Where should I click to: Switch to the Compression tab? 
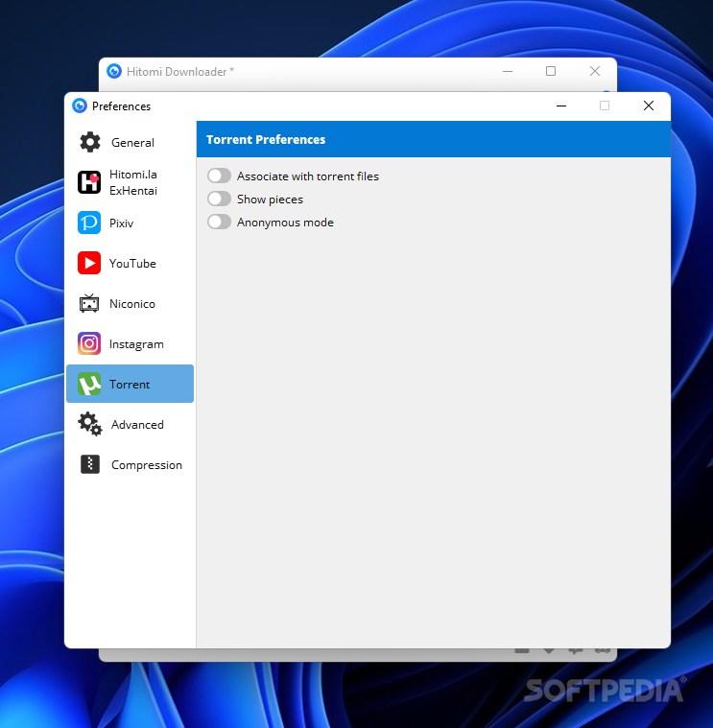pos(131,464)
